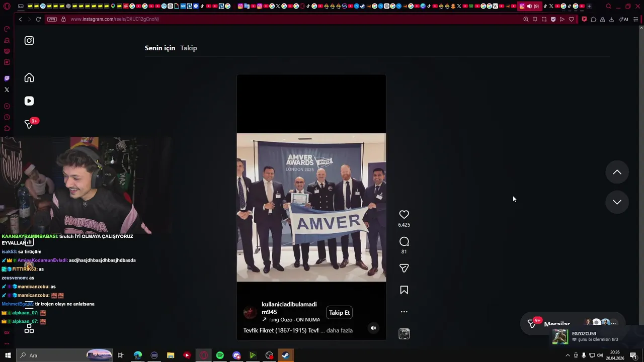644x362 pixels.
Task: Open the browser extensions cube icon
Action: tap(593, 19)
